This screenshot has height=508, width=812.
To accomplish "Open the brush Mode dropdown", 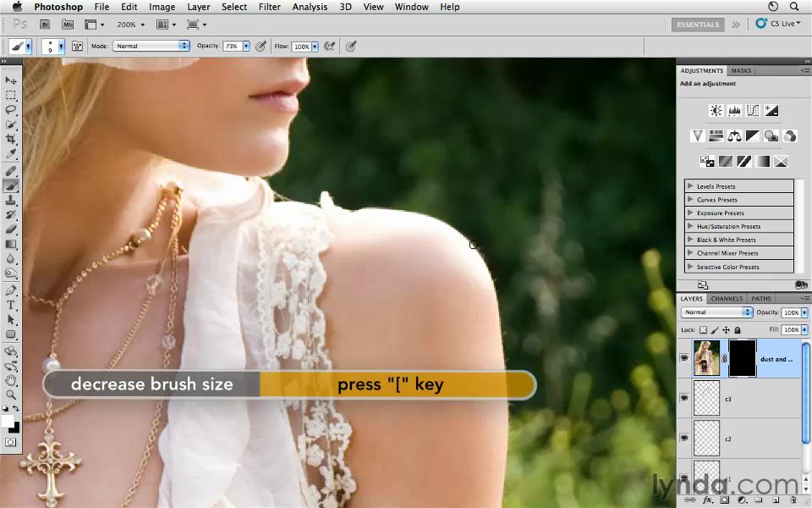I will 151,46.
